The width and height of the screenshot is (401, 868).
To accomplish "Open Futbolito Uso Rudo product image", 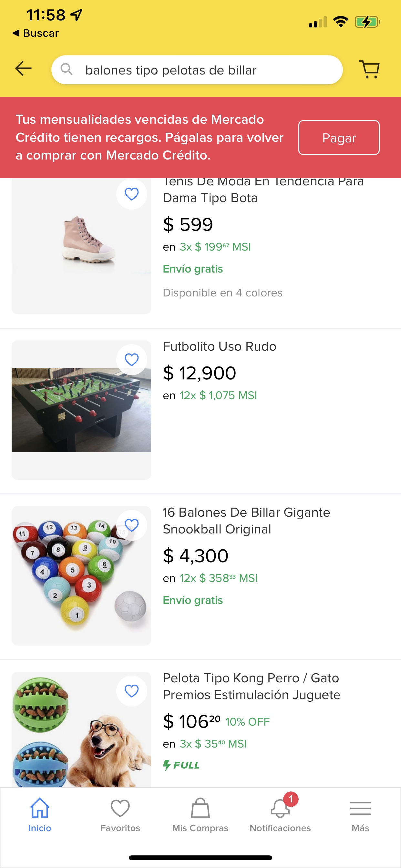I will pyautogui.click(x=81, y=410).
